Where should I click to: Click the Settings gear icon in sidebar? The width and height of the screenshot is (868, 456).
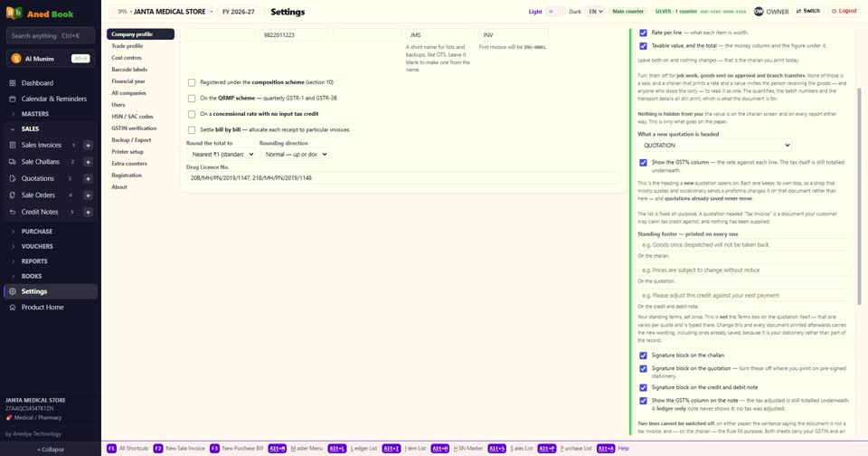(12, 291)
